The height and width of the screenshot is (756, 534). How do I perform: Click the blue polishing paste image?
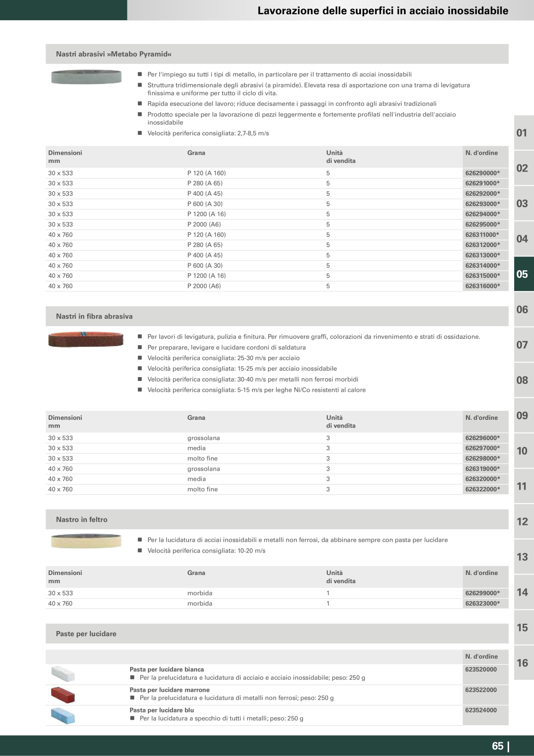pos(62,715)
